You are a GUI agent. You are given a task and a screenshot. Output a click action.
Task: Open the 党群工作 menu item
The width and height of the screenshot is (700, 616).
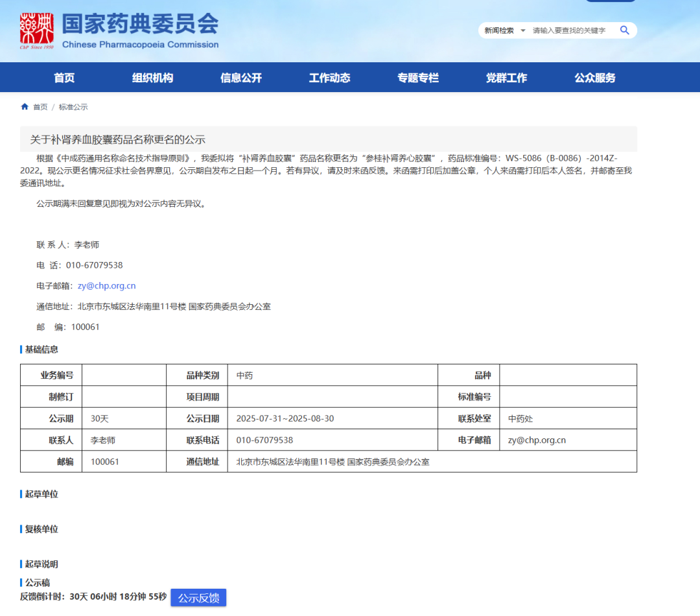click(x=507, y=77)
